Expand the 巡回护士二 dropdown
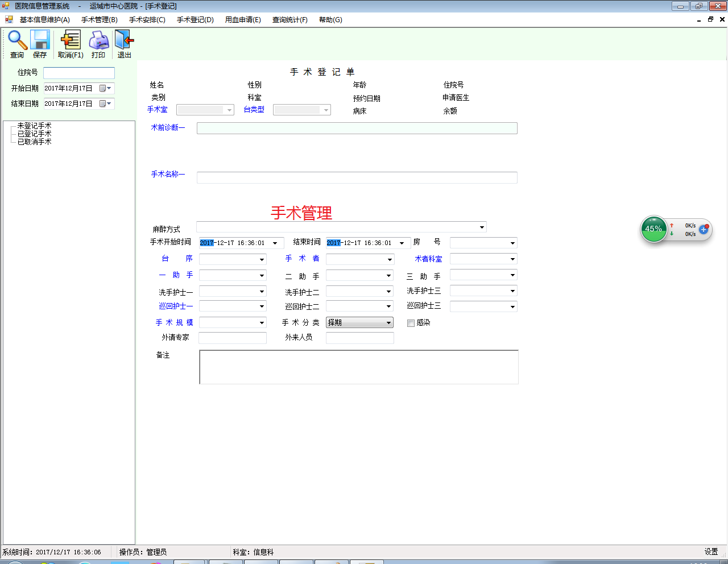 [389, 306]
